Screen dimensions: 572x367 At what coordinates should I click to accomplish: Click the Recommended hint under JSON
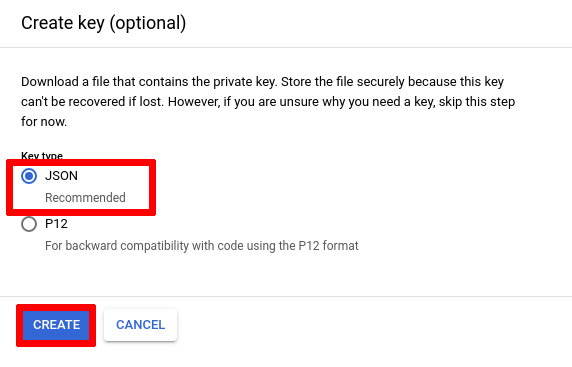pos(85,198)
